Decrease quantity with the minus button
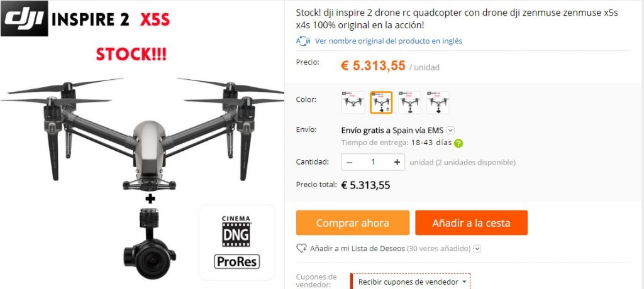The height and width of the screenshot is (289, 644). (x=350, y=162)
